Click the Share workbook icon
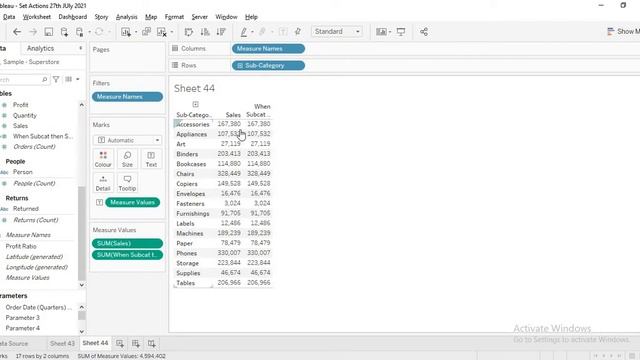The width and height of the screenshot is (640, 360). (424, 32)
